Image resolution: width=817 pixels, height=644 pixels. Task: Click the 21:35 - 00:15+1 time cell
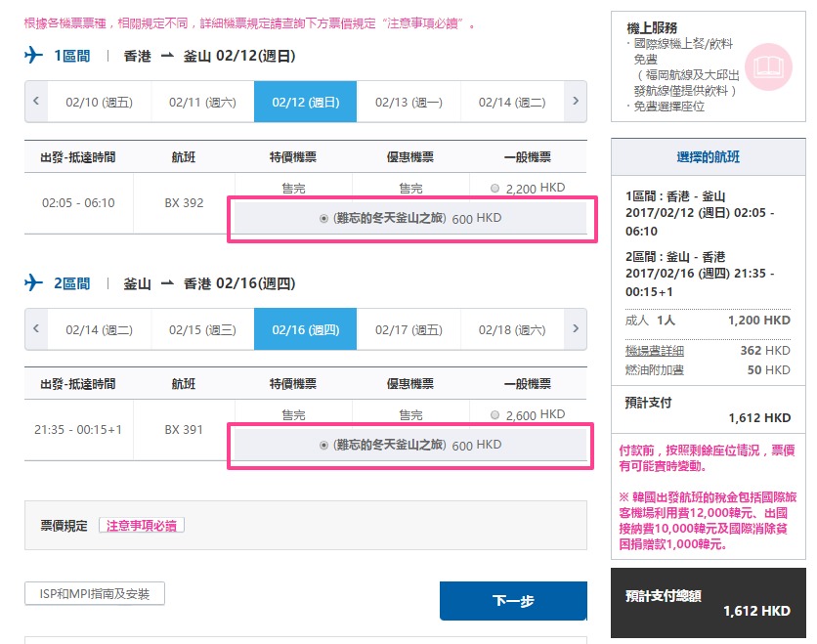[78, 429]
